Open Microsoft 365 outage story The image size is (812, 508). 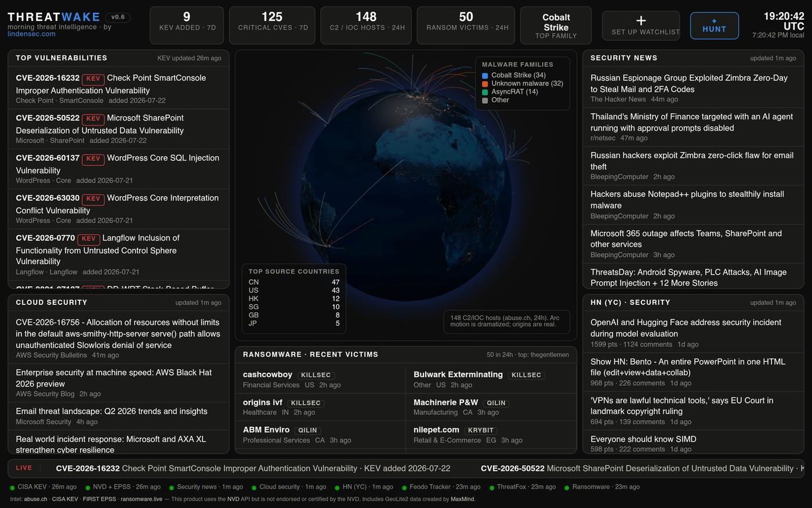693,244
